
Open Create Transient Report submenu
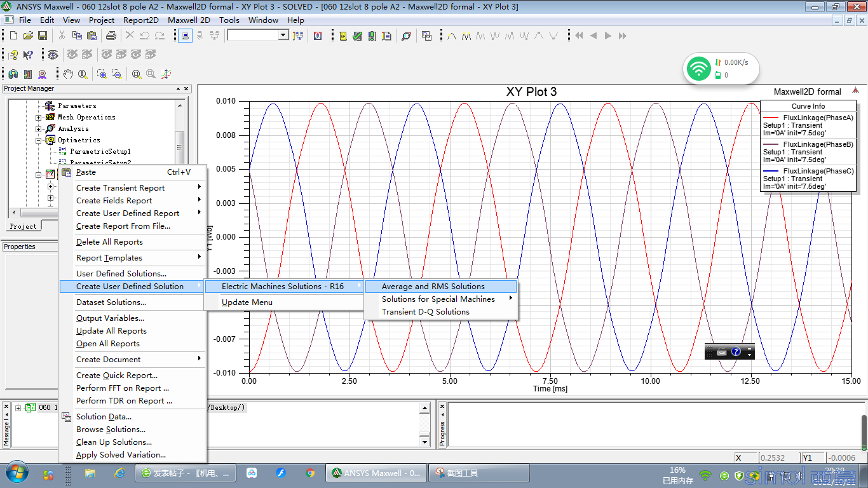(x=132, y=188)
